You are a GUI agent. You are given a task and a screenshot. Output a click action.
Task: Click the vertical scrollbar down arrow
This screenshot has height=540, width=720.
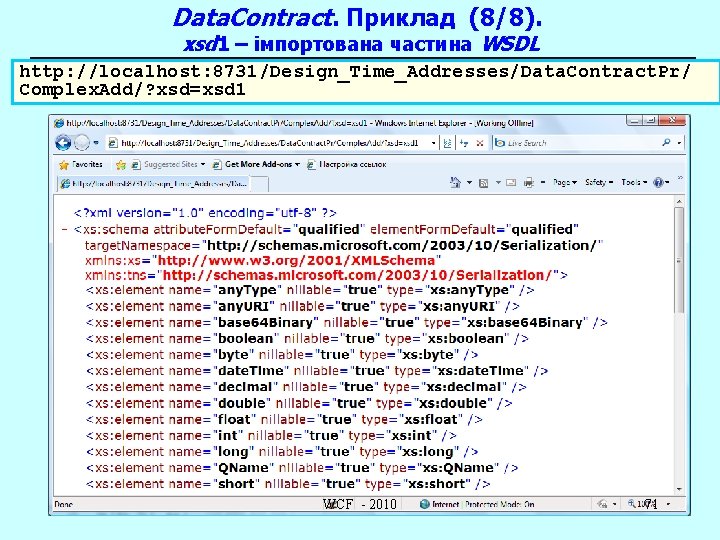click(680, 489)
